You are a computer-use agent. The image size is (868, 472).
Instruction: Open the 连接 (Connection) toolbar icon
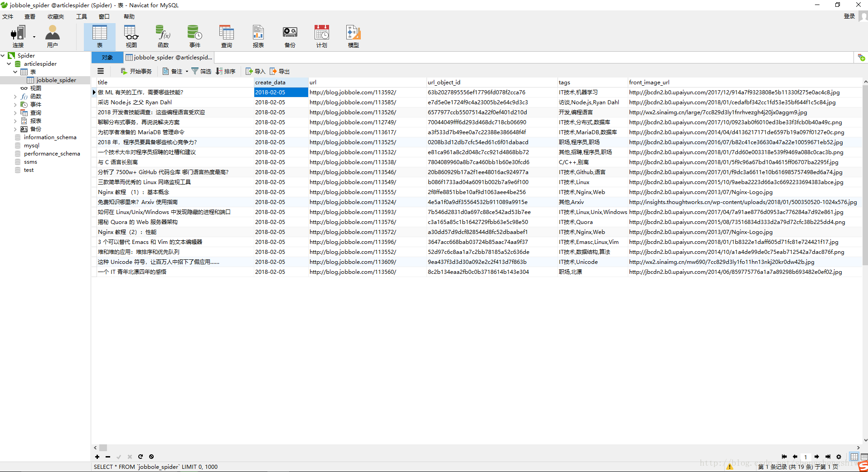click(x=18, y=37)
